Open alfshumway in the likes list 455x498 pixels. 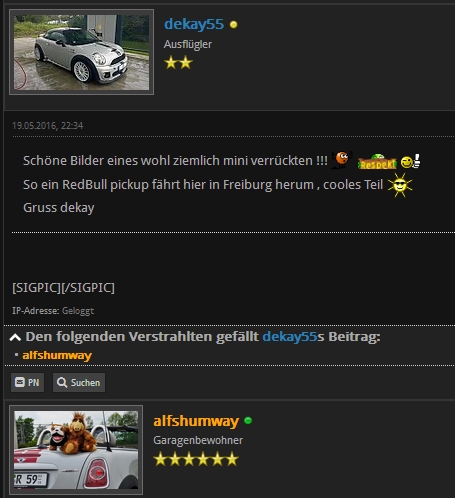pyautogui.click(x=57, y=355)
